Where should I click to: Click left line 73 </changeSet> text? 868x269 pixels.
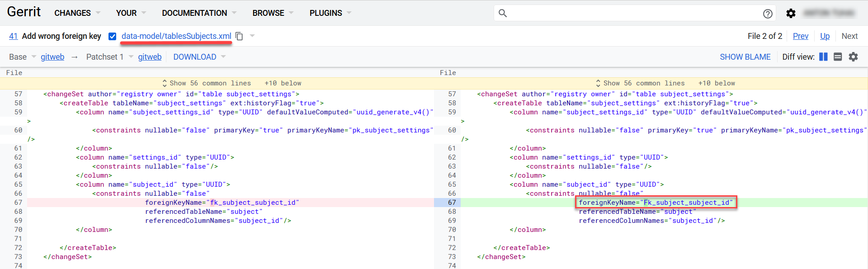click(x=67, y=257)
